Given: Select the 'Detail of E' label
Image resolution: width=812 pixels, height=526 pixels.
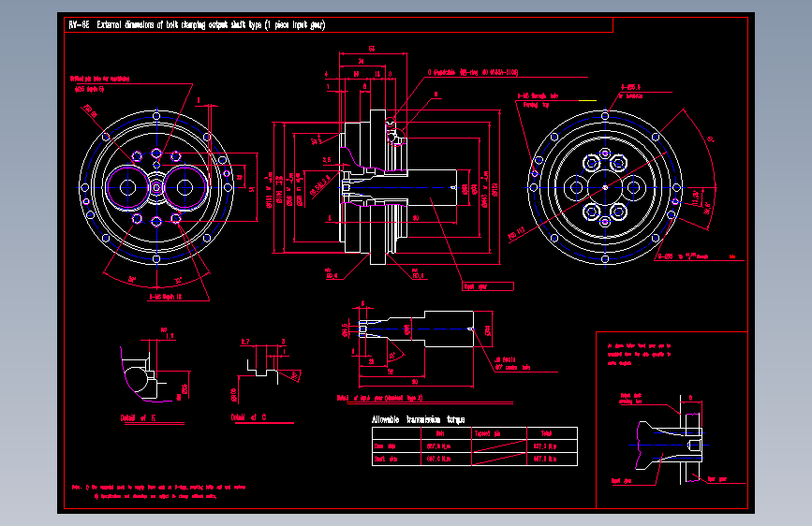Looking at the screenshot, I should coord(139,417).
